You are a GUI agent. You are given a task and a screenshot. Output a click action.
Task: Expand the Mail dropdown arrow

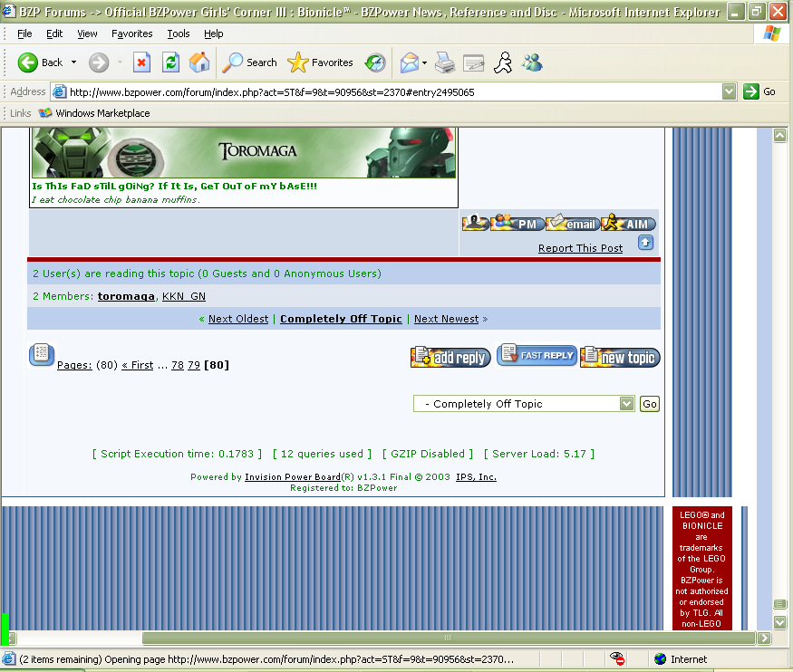tap(424, 62)
